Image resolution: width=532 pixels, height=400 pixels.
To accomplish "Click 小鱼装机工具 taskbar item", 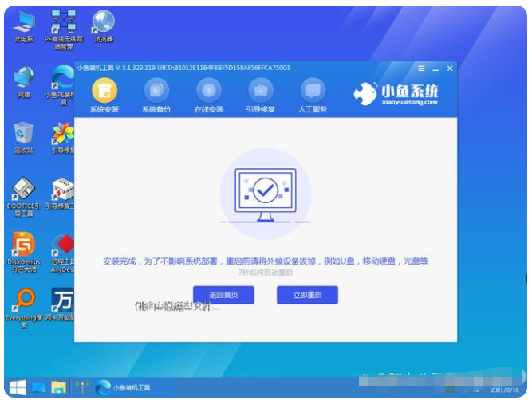I will (124, 387).
